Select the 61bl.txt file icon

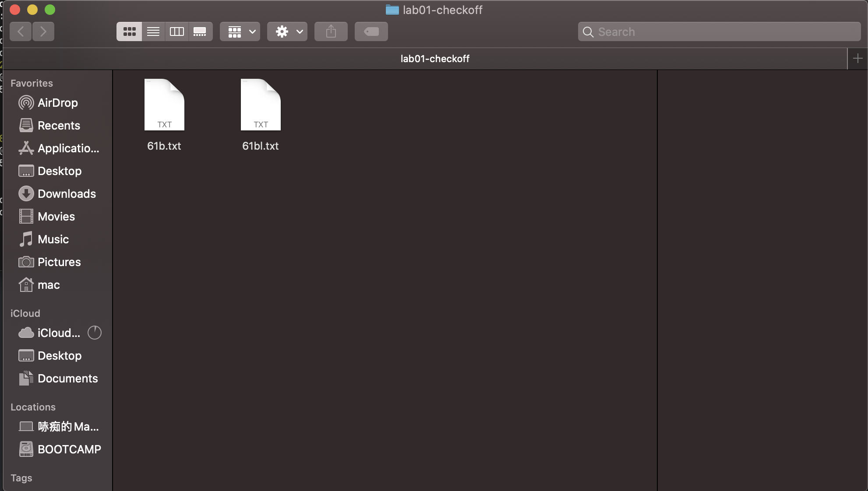pyautogui.click(x=261, y=105)
